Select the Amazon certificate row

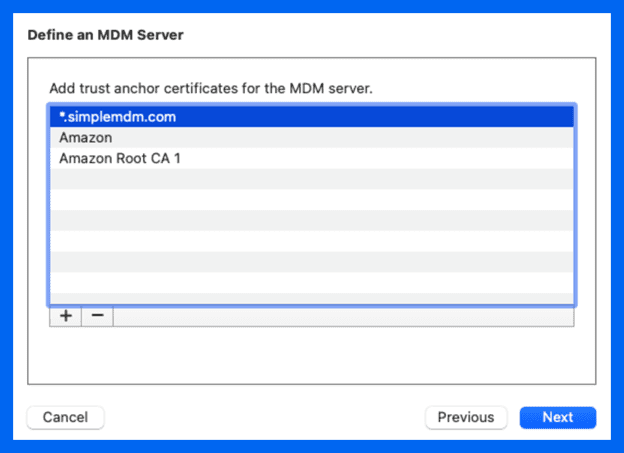tap(312, 138)
